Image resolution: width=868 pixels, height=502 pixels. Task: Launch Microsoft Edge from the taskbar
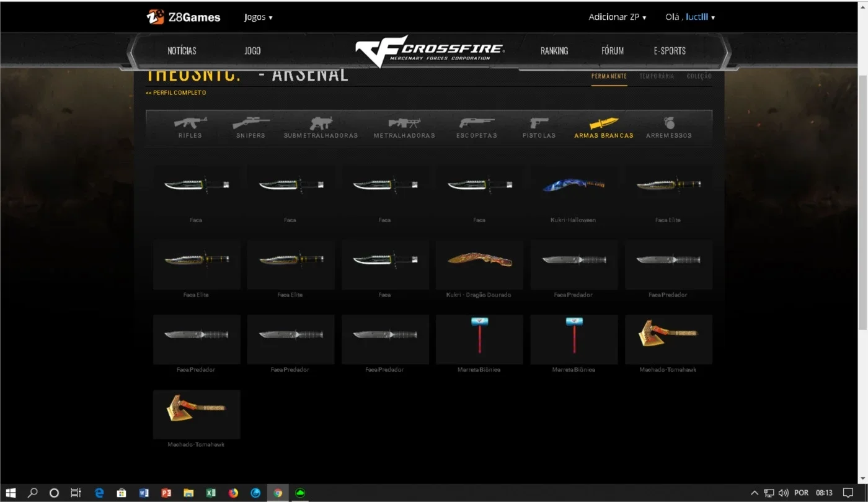99,493
